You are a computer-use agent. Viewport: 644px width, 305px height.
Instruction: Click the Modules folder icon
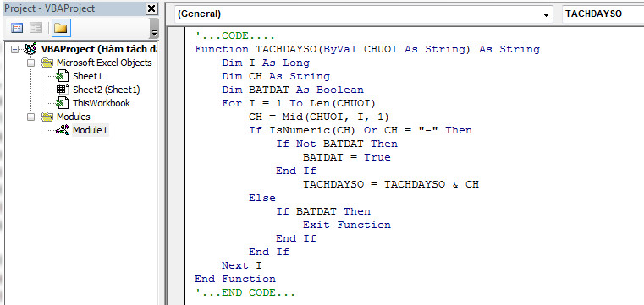[47, 117]
